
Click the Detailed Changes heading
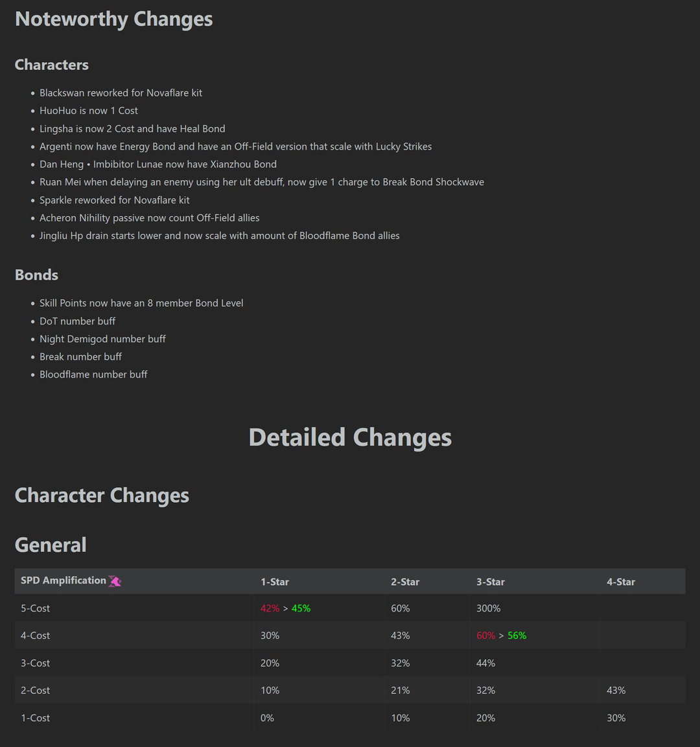coord(350,437)
